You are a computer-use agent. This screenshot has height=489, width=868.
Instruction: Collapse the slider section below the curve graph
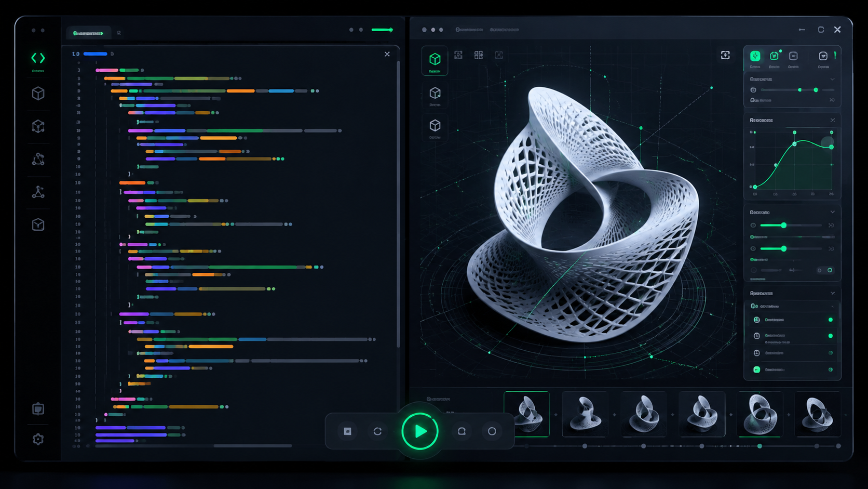click(x=833, y=212)
